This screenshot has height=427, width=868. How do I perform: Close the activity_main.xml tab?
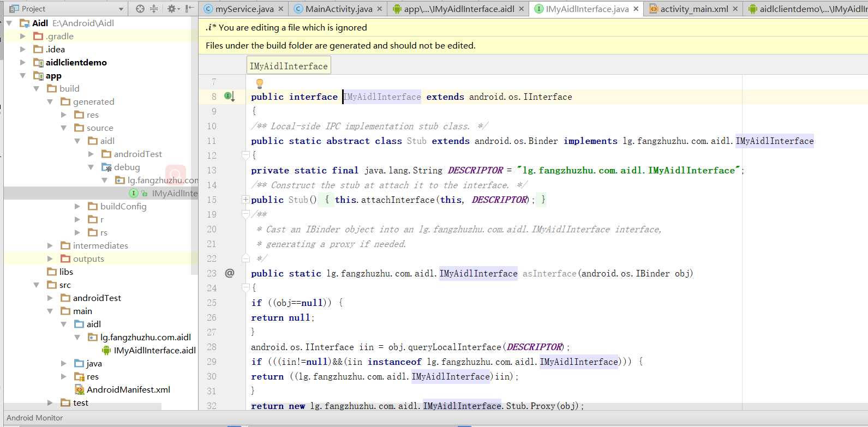coord(735,9)
